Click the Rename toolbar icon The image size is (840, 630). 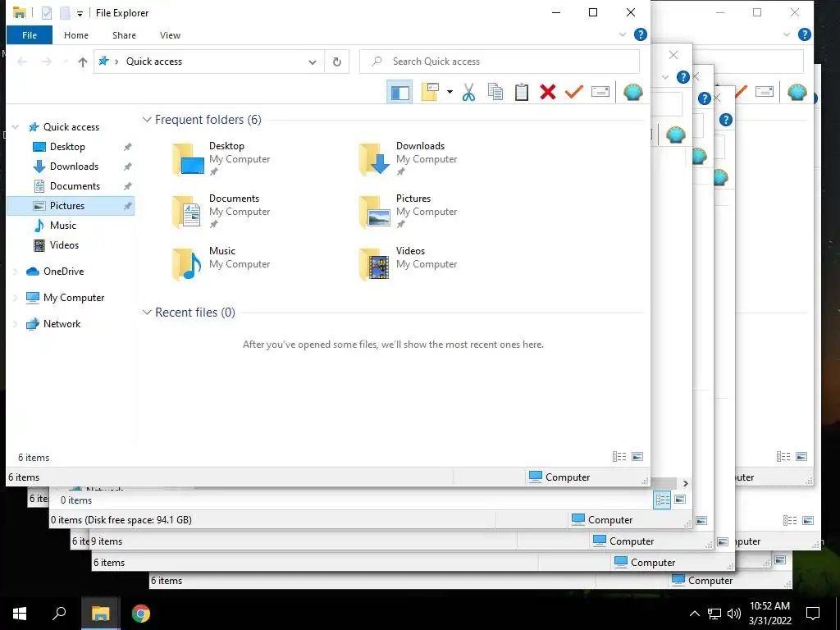(600, 92)
